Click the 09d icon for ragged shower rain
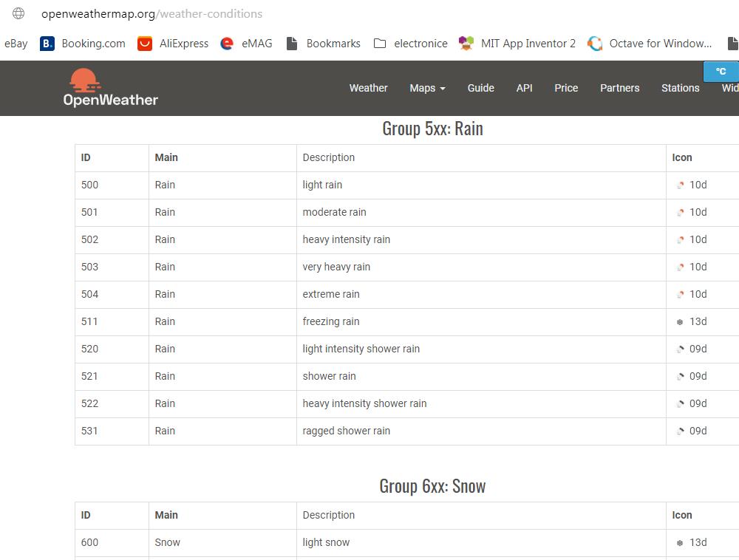 (680, 431)
